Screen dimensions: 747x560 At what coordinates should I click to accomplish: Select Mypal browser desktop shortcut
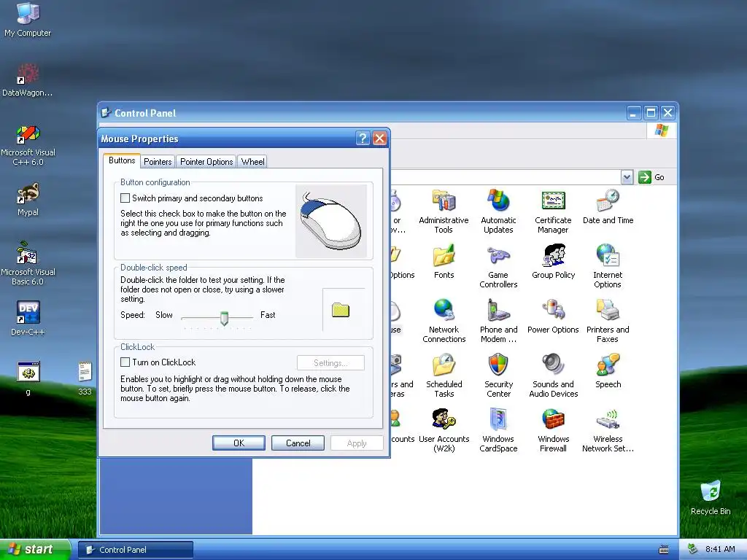point(28,199)
